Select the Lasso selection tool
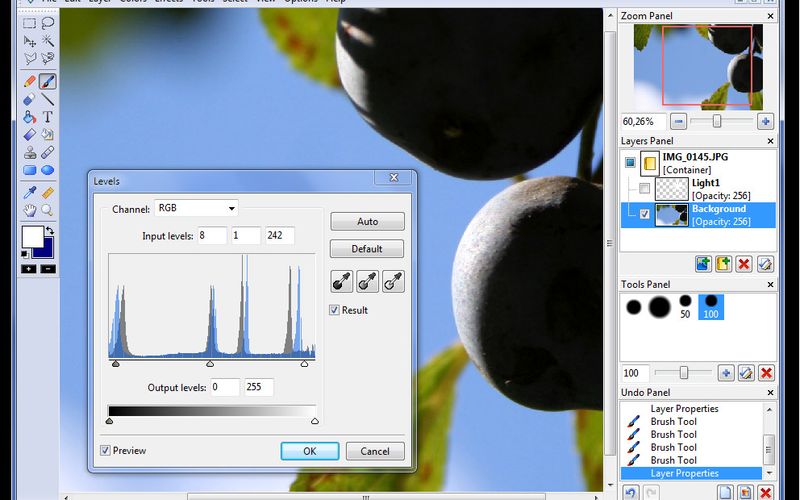Screen dimensions: 800x500 pyautogui.click(x=48, y=23)
